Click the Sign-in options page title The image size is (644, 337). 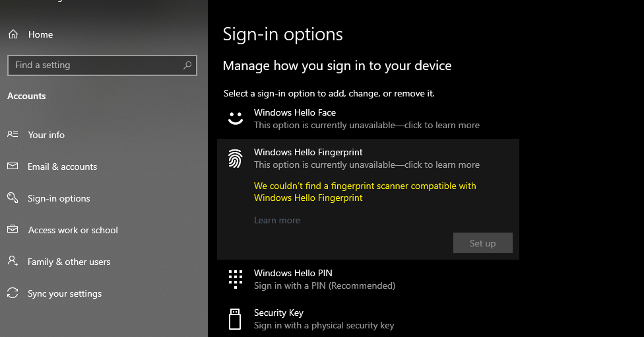coord(282,34)
